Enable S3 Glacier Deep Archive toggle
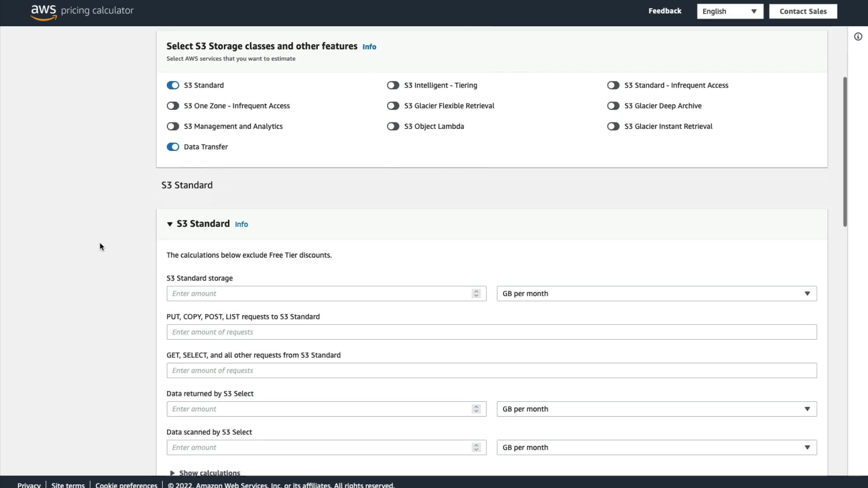The image size is (868, 488). coord(613,106)
